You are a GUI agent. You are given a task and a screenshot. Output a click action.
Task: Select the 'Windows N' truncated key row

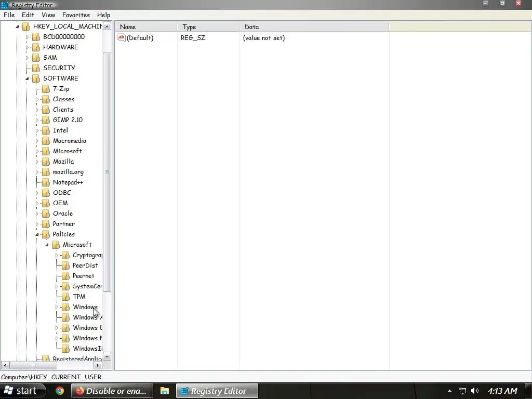click(x=87, y=338)
